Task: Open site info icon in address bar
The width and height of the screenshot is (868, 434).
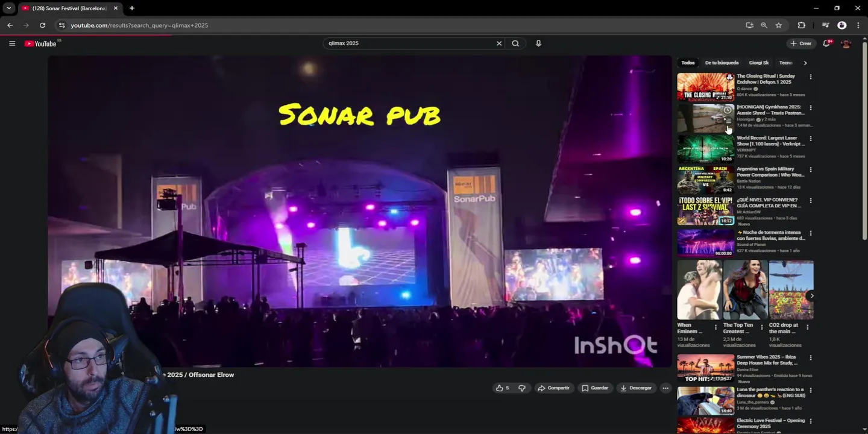Action: [x=61, y=25]
